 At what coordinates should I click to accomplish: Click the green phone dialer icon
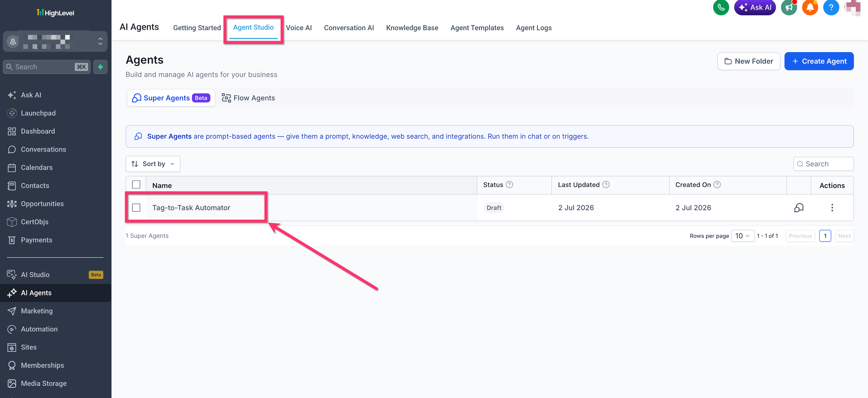coord(721,8)
